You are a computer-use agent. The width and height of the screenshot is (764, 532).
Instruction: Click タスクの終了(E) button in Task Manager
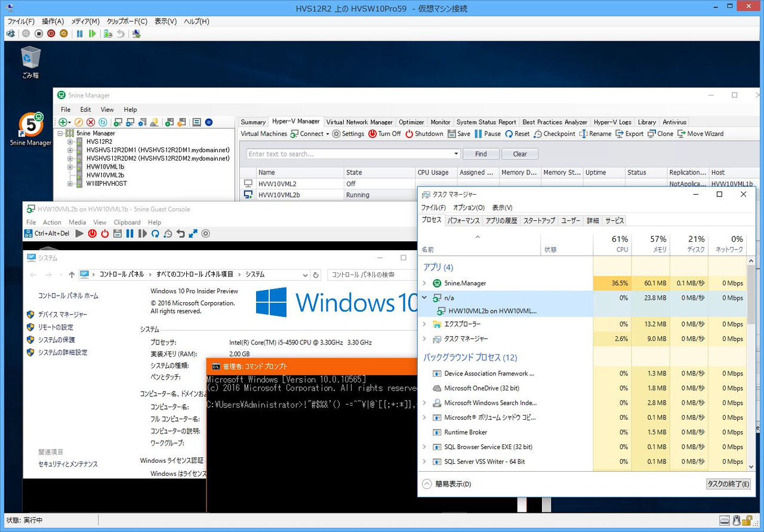click(x=728, y=484)
